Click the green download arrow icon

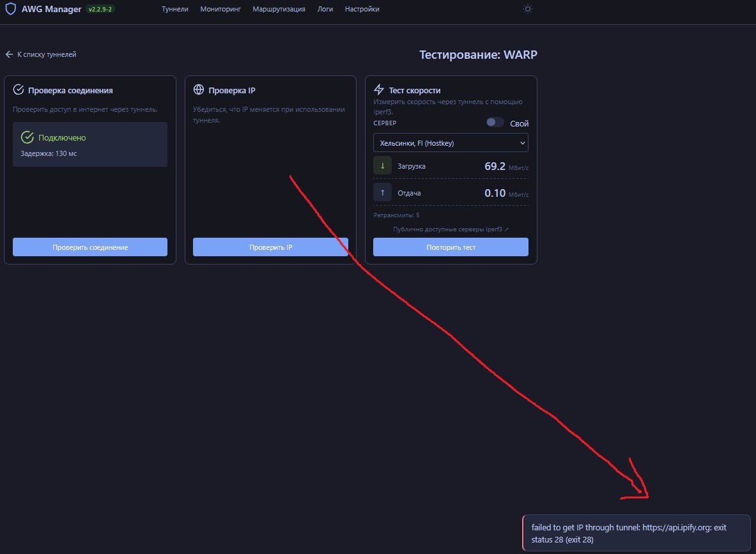[382, 166]
